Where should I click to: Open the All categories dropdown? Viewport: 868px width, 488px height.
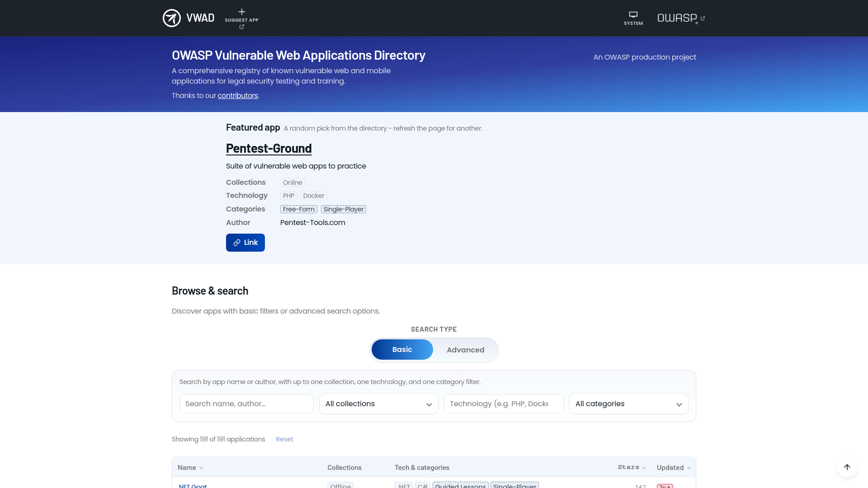coord(628,404)
